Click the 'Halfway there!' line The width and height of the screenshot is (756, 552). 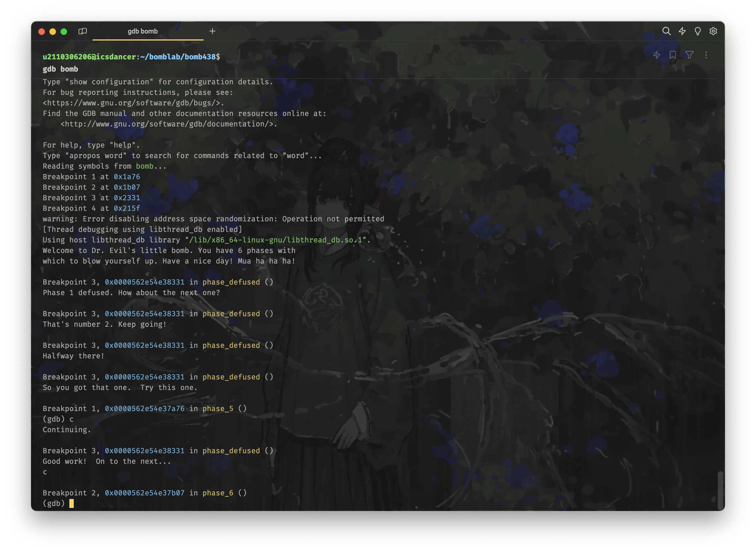click(x=73, y=356)
